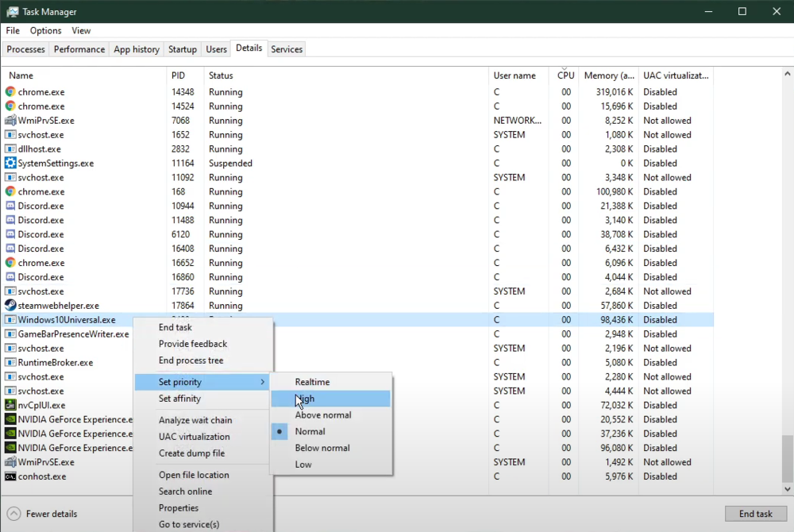The width and height of the screenshot is (794, 532).
Task: Click the chrome.exe process icon
Action: click(9, 92)
